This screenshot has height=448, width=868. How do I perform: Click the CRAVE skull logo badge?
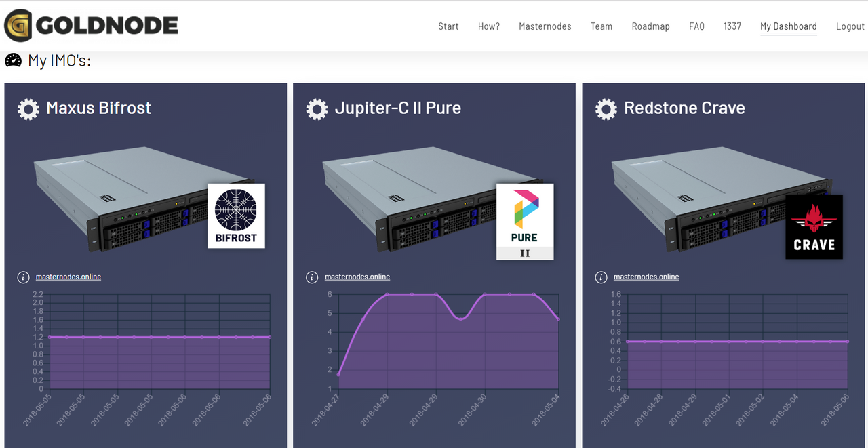coord(814,227)
